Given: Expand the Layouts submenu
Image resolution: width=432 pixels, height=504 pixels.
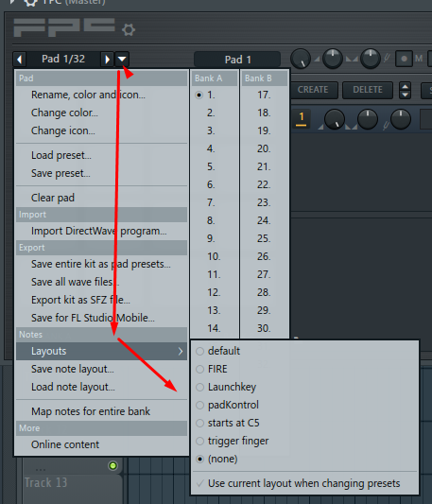Looking at the screenshot, I should (x=101, y=351).
